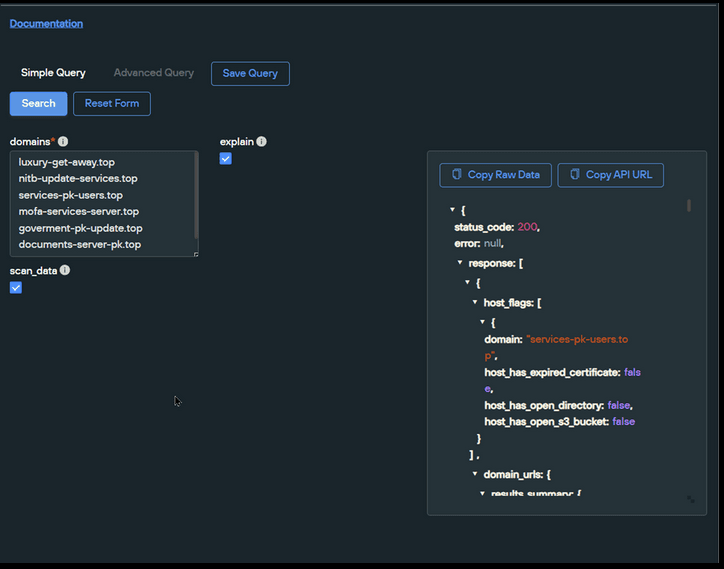This screenshot has width=724, height=569.
Task: Click the JSON panel resize grip icon
Action: 690,499
